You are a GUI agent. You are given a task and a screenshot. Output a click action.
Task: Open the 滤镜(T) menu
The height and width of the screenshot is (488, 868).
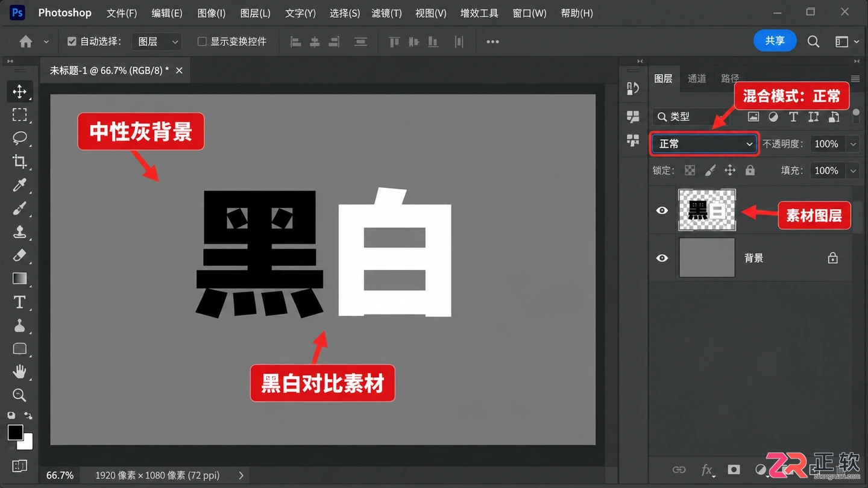tap(387, 13)
